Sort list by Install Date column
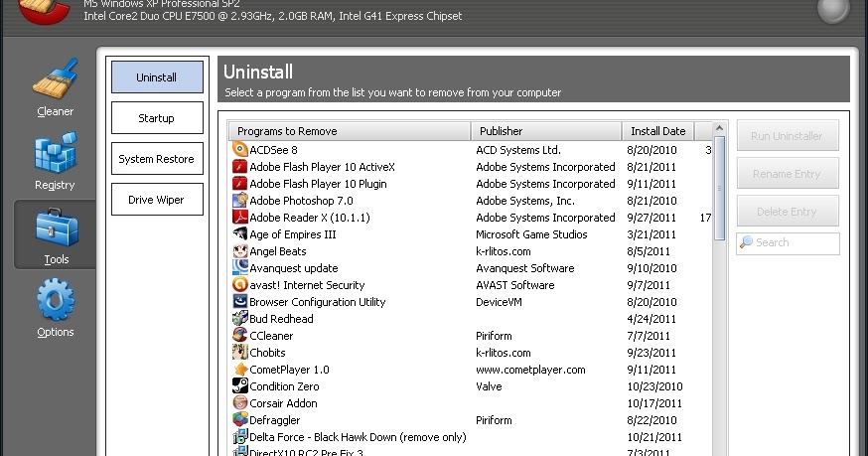The image size is (868, 456). [657, 131]
